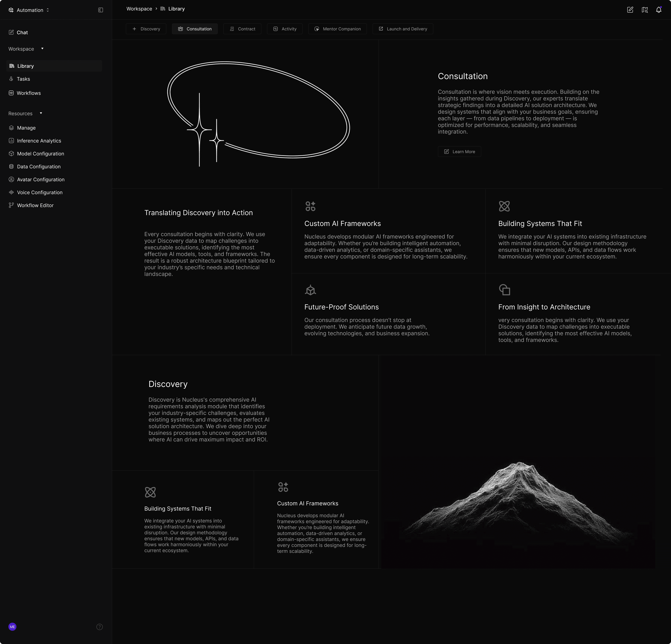Screen dimensions: 671x644
Task: Open the help question mark icon
Action: (x=100, y=627)
